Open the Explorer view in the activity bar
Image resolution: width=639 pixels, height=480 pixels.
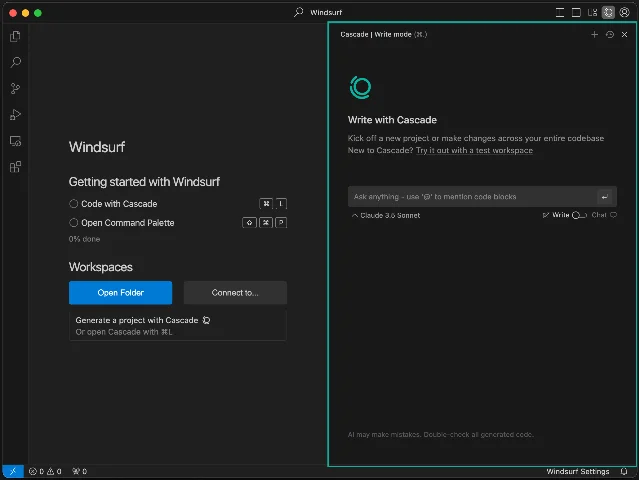(x=15, y=36)
